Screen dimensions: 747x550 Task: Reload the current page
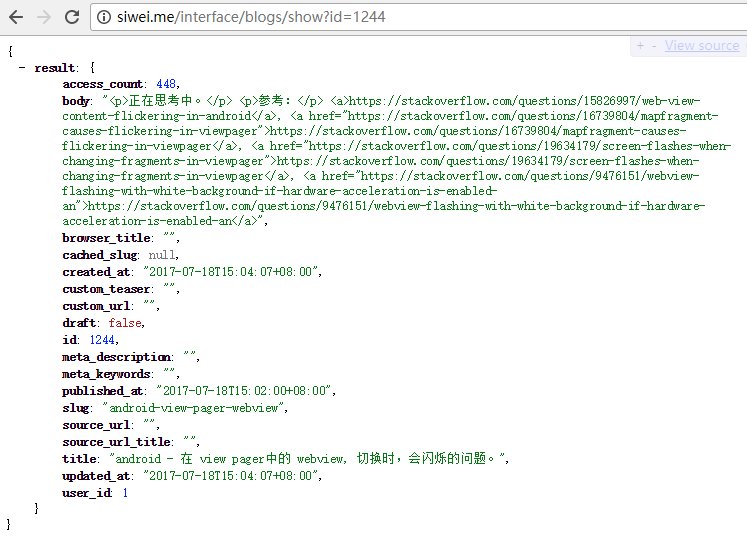pyautogui.click(x=72, y=17)
